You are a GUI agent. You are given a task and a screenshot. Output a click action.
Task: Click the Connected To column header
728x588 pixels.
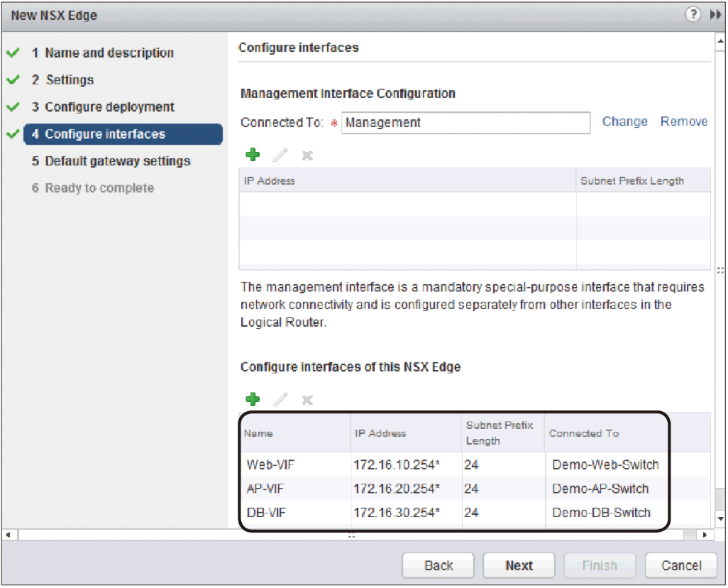pyautogui.click(x=606, y=432)
